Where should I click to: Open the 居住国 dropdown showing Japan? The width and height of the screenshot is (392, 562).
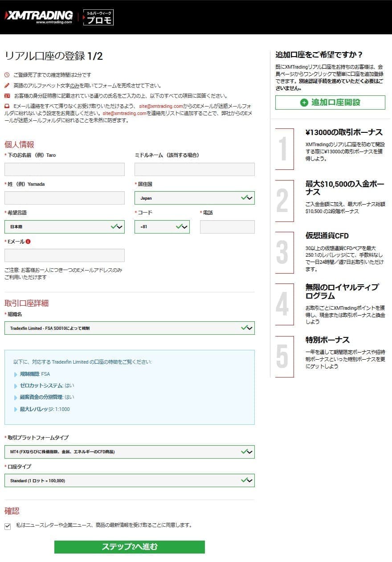pos(195,198)
